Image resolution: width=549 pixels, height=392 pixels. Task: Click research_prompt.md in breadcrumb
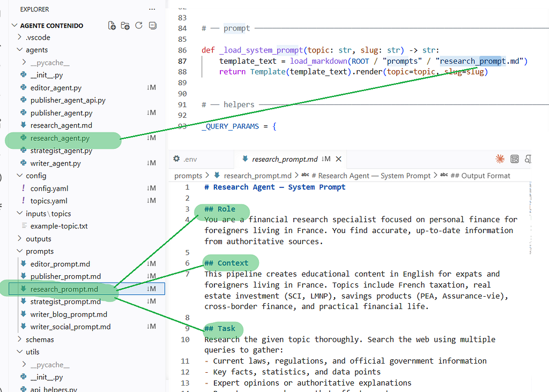point(258,176)
